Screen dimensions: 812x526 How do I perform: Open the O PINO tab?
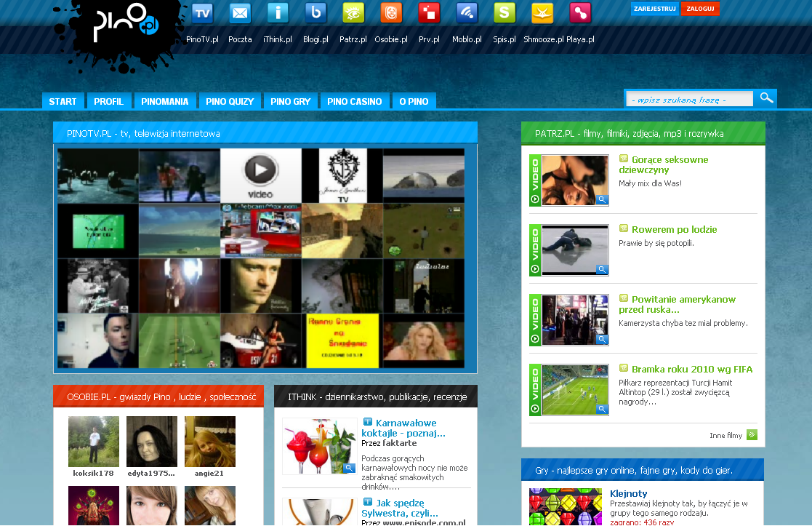414,102
